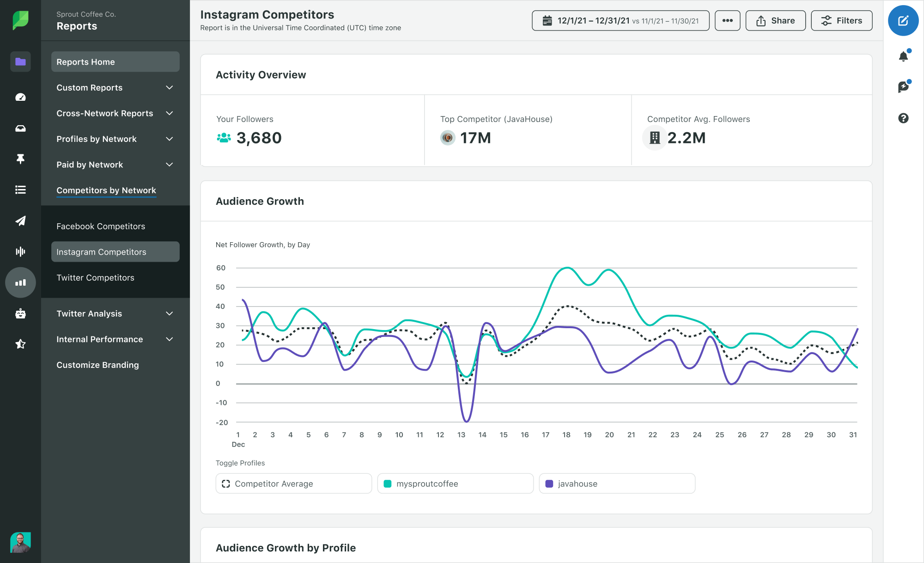924x563 pixels.
Task: Click the December 18 timeline marker on graph
Action: (x=566, y=434)
